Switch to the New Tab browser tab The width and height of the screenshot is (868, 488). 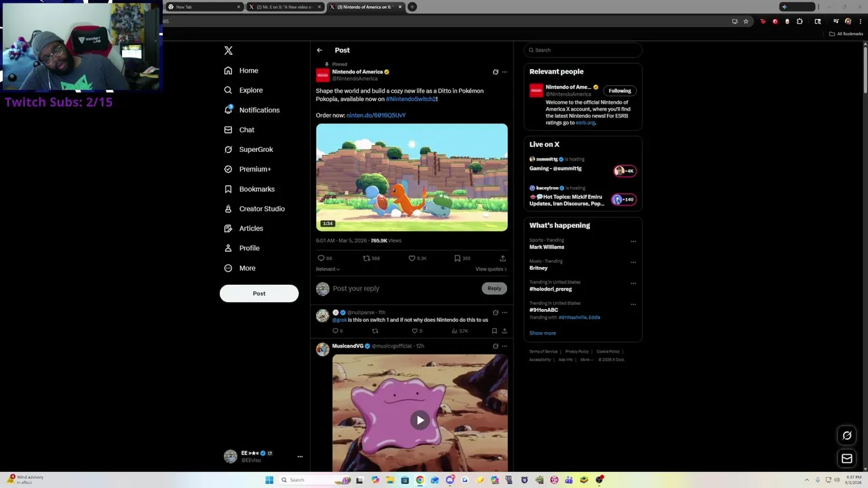(203, 7)
